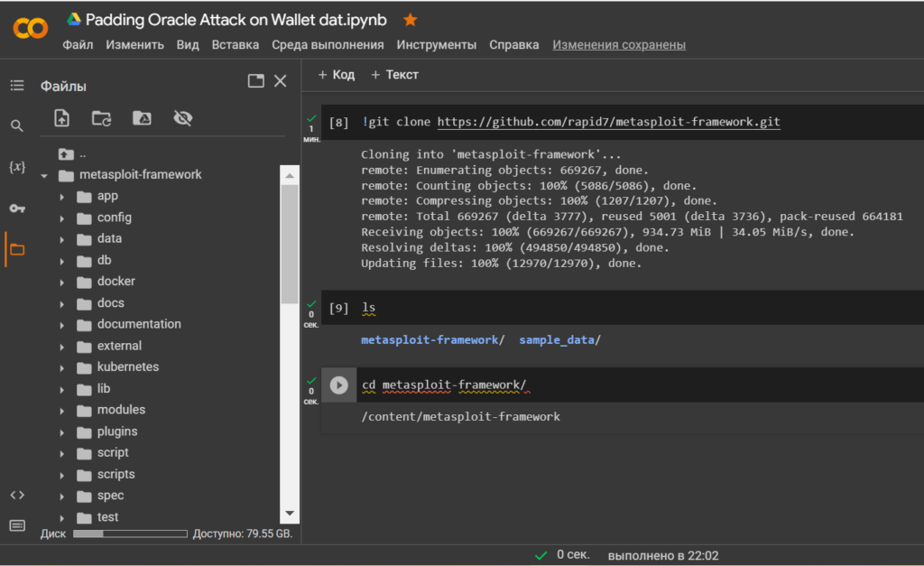Open the Вид menu

(188, 45)
